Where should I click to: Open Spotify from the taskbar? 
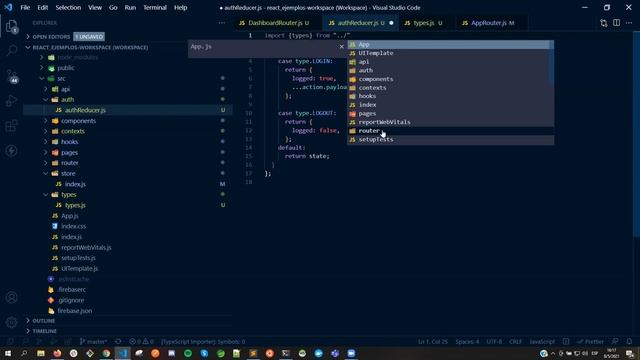click(x=188, y=353)
